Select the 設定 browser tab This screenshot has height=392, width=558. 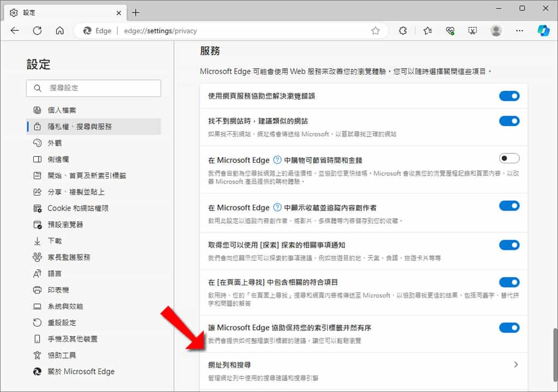click(66, 13)
